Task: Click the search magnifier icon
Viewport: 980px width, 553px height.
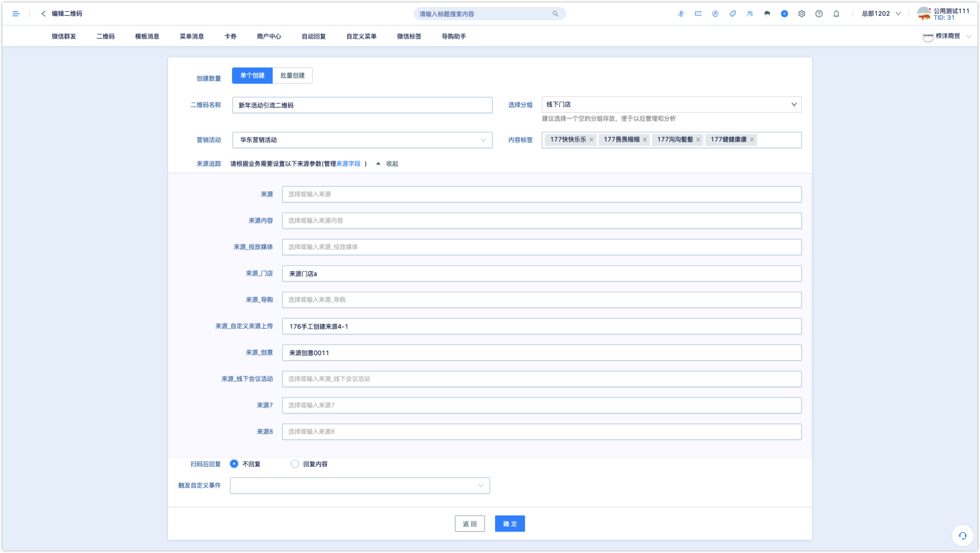Action: point(555,14)
